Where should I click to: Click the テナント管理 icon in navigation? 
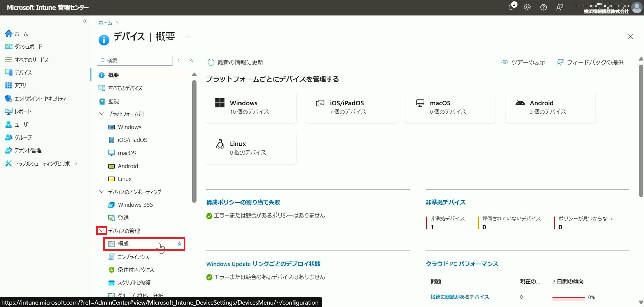coord(9,150)
